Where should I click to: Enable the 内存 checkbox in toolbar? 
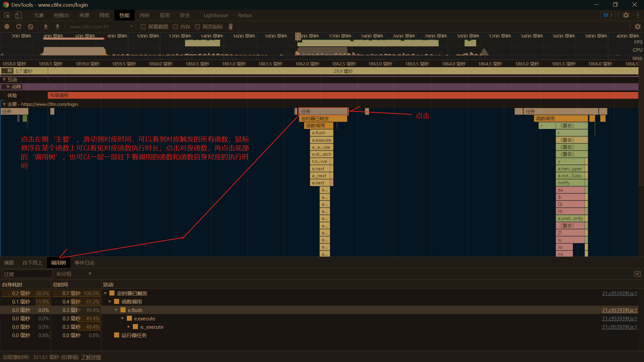[x=175, y=27]
